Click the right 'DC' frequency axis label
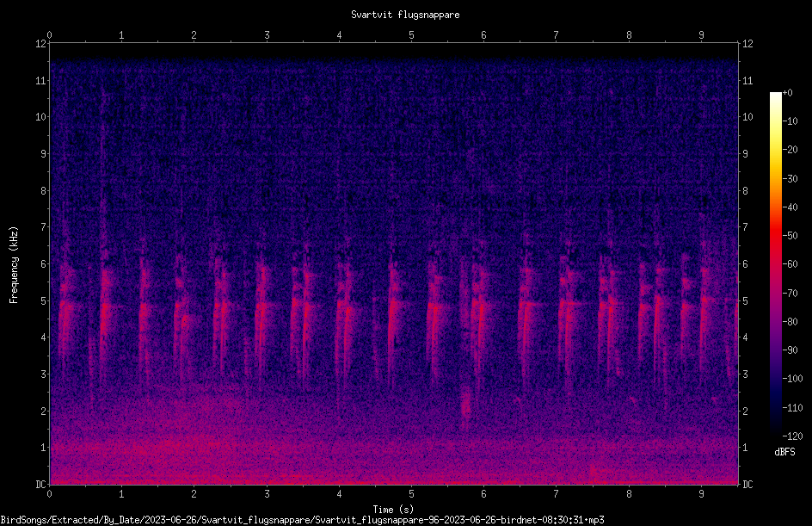This screenshot has width=812, height=526. point(747,484)
